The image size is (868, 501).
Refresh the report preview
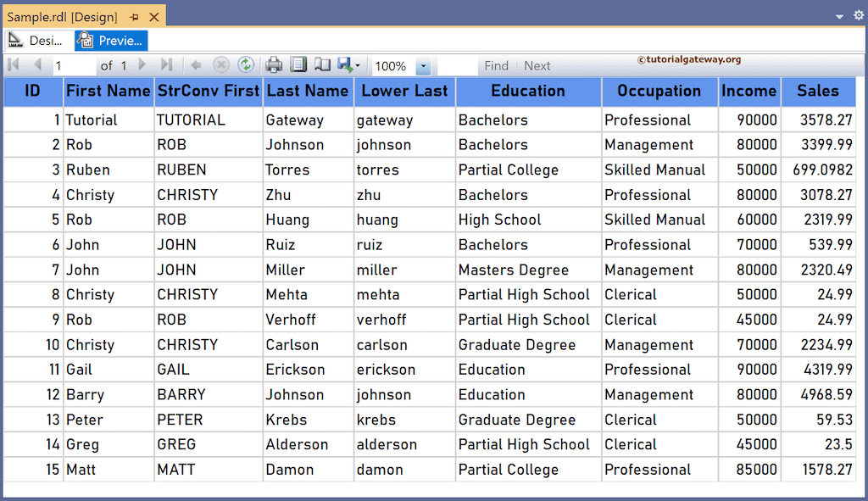(245, 65)
